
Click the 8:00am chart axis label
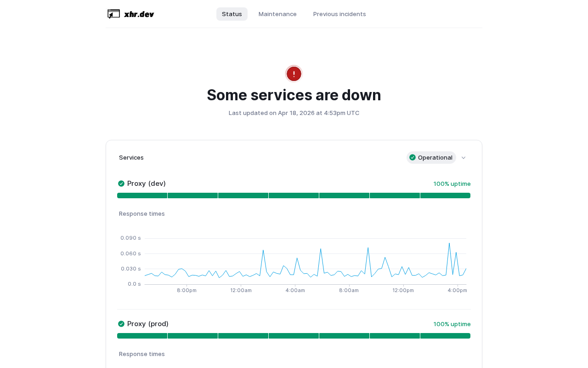point(349,290)
